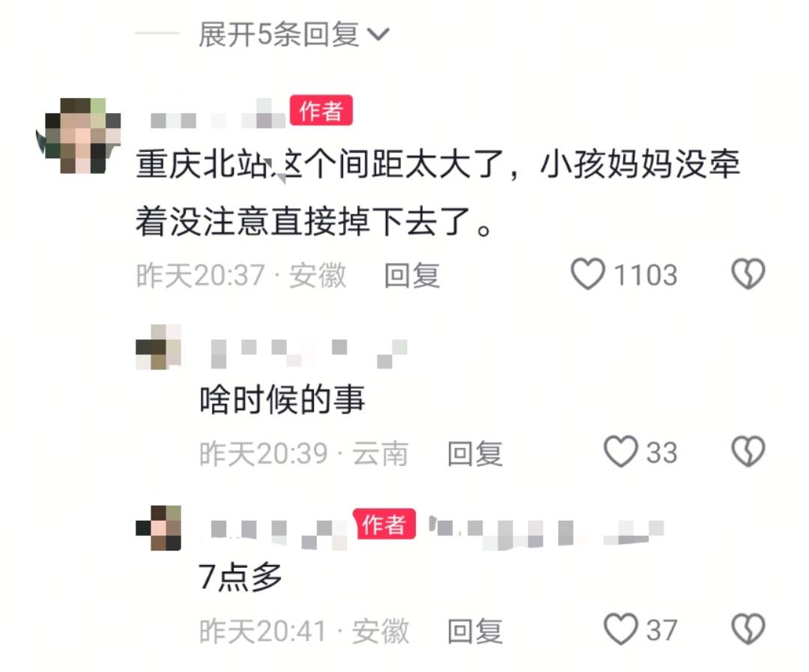Tap the red 作者 badge above 重庆北站
Screen dimensions: 809x672
321,110
